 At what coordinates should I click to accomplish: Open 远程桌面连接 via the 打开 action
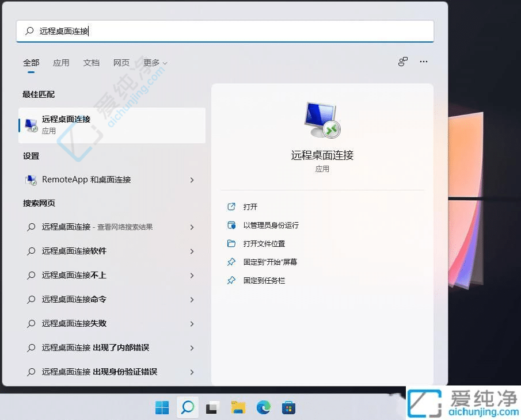point(252,207)
